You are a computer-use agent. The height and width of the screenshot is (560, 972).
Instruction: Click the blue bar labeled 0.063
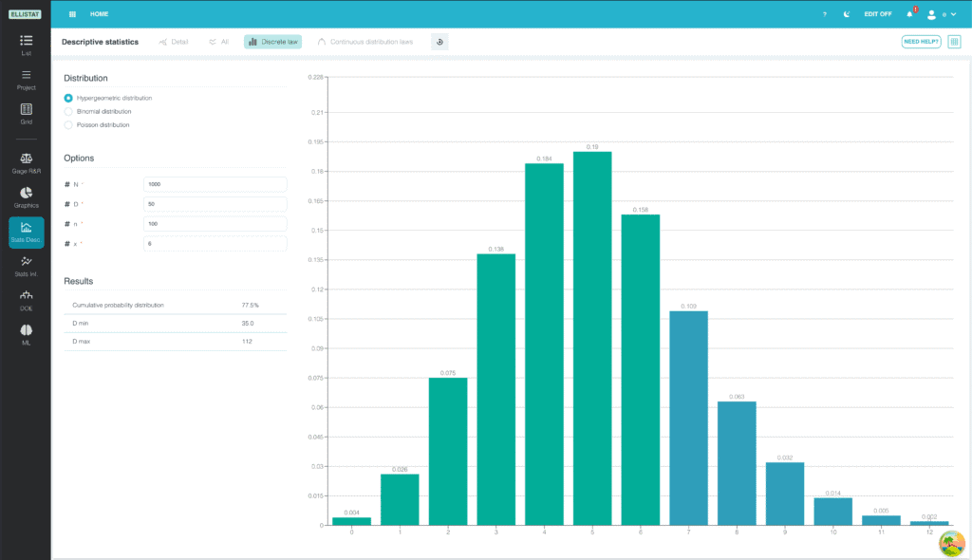coord(737,463)
